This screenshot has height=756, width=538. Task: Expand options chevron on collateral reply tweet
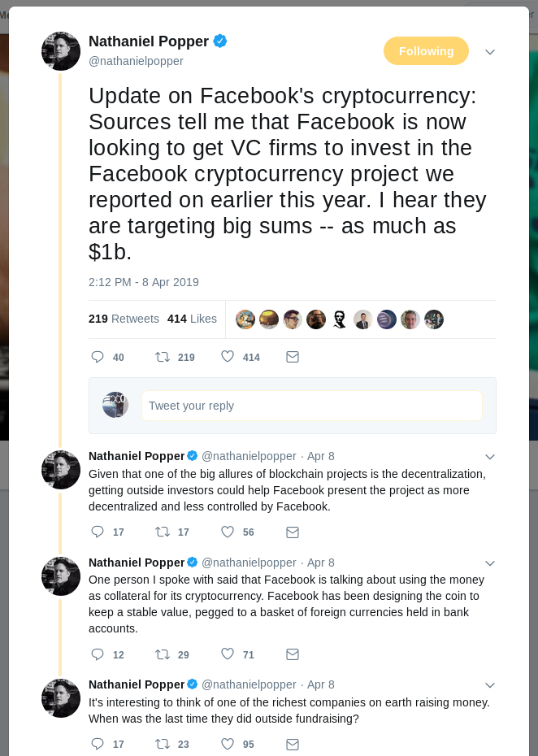click(x=490, y=563)
